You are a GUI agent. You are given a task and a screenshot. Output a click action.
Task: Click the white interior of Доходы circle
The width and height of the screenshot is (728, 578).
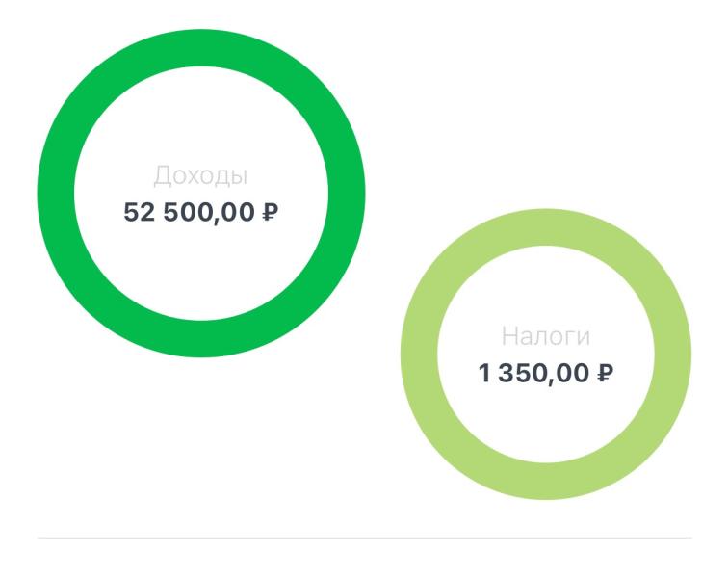[x=201, y=265]
